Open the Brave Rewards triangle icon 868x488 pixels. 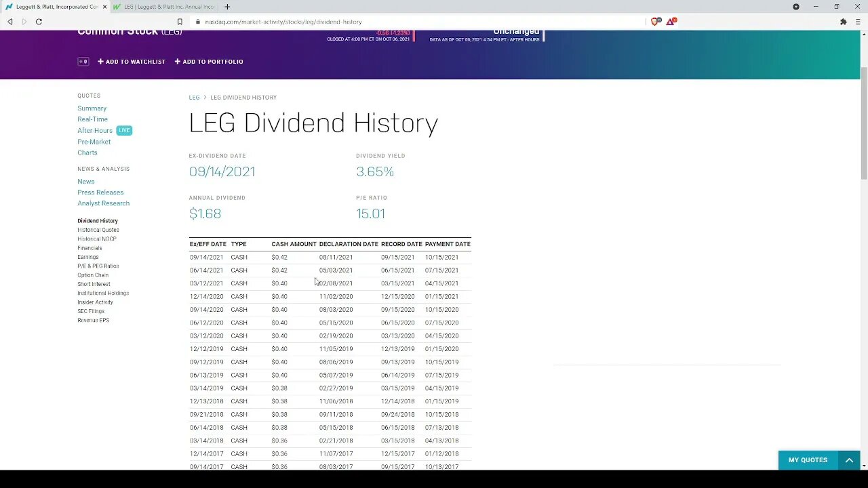click(x=671, y=22)
